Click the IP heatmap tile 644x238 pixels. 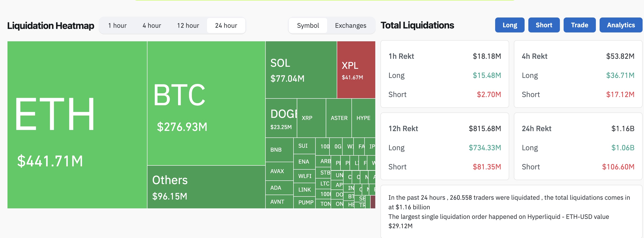(x=370, y=146)
